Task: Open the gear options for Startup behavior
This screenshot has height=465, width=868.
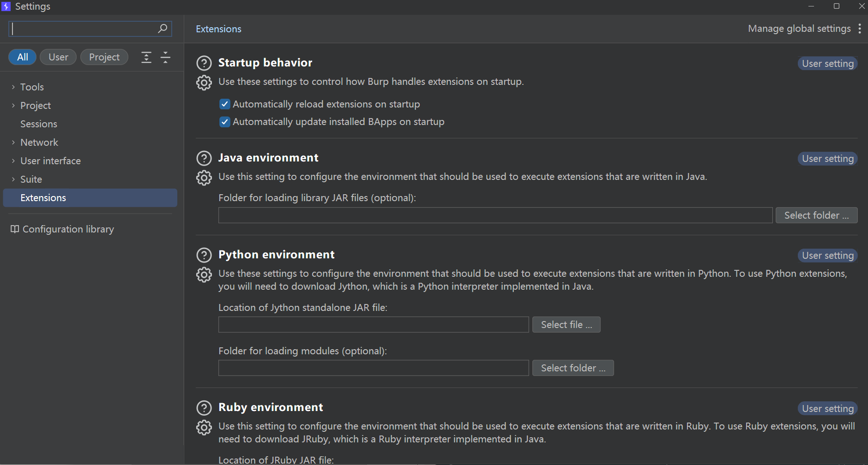Action: (x=204, y=83)
